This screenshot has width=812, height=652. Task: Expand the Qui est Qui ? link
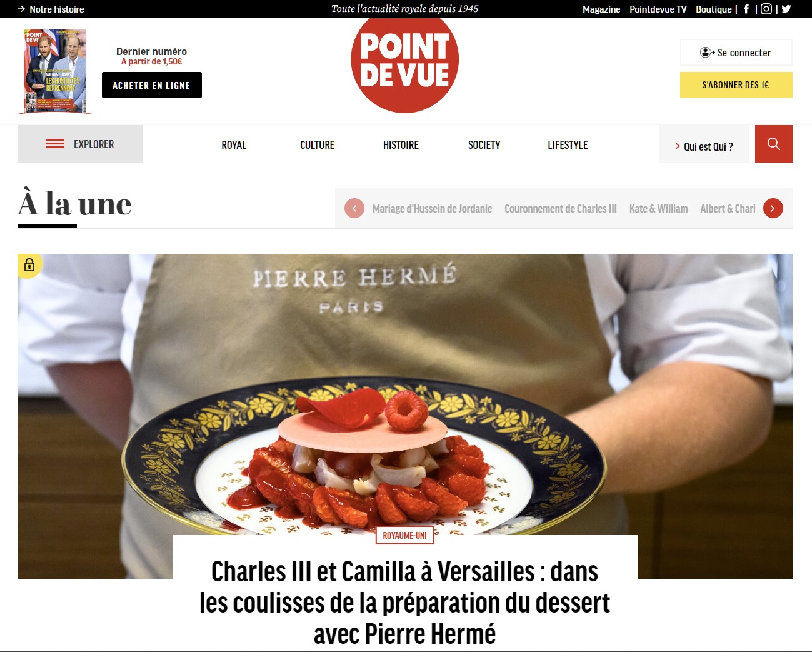[x=704, y=146]
